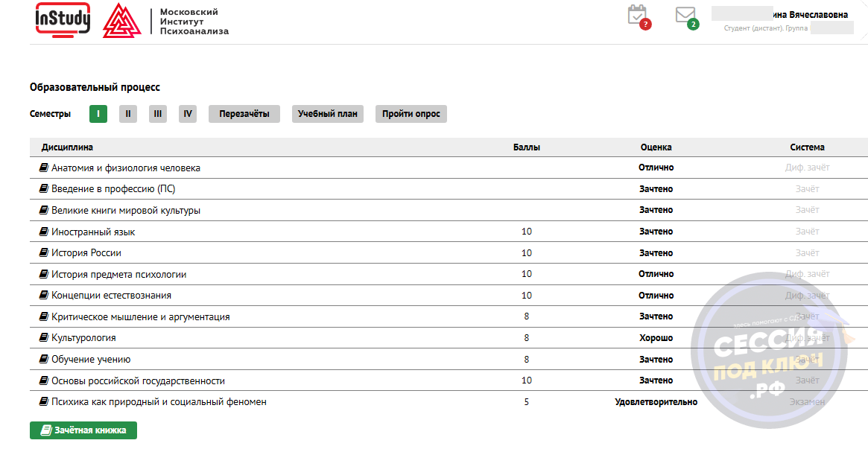Viewport: 868px width, 449px height.
Task: Select semester III tab
Action: 158,114
